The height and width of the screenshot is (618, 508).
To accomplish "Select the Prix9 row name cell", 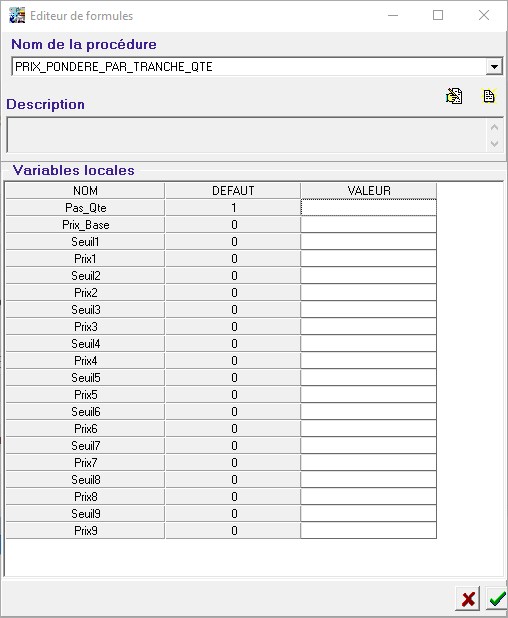I will 85,531.
